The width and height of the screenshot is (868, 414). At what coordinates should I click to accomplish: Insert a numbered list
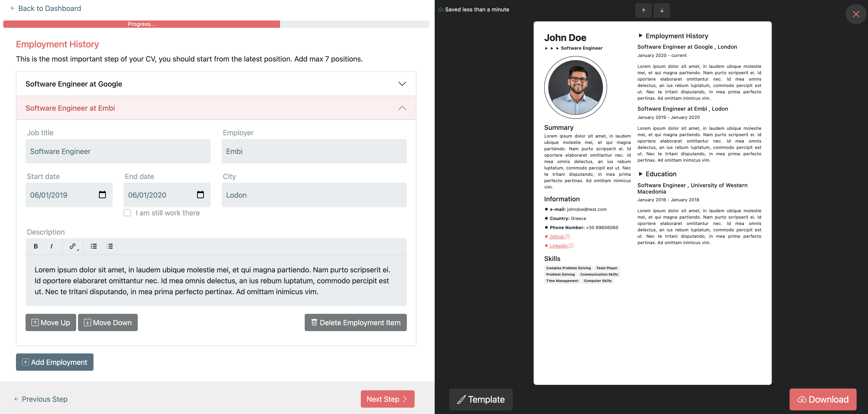(110, 246)
